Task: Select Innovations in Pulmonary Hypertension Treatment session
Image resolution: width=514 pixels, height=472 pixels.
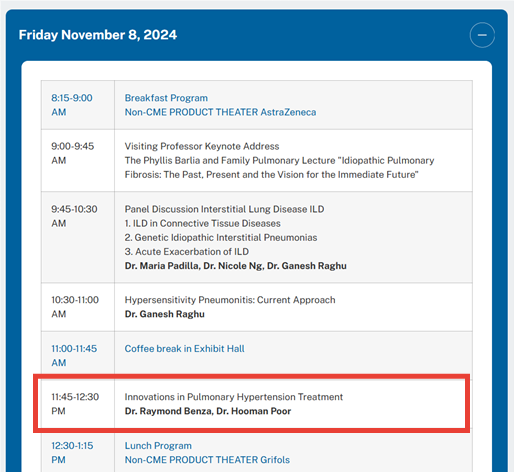Action: tap(234, 397)
